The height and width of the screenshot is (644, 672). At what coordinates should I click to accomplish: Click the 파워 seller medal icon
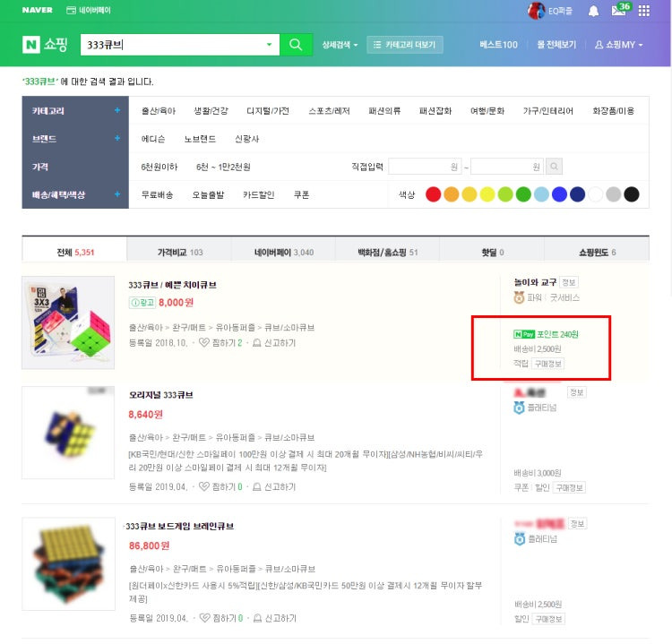click(x=519, y=297)
